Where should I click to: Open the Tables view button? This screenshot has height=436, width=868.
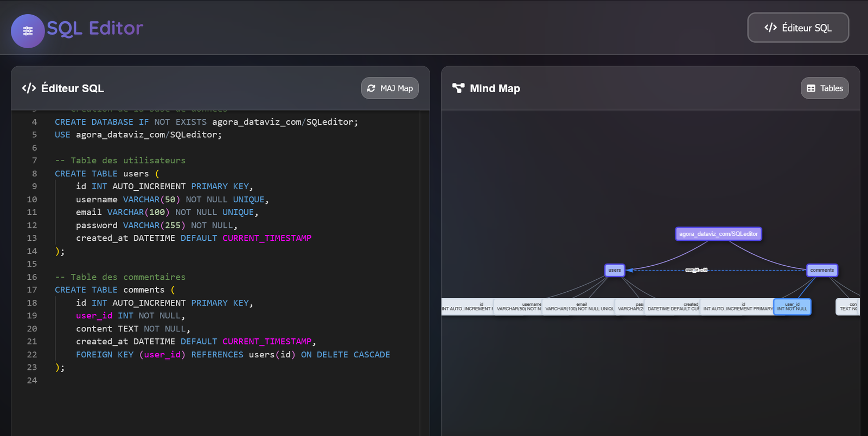(825, 88)
